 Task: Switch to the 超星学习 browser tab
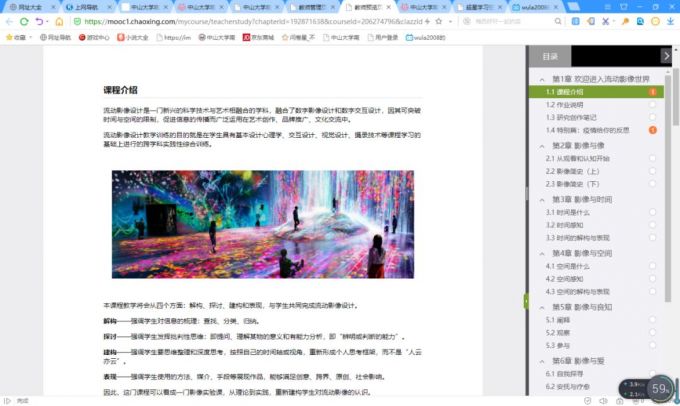pos(480,7)
